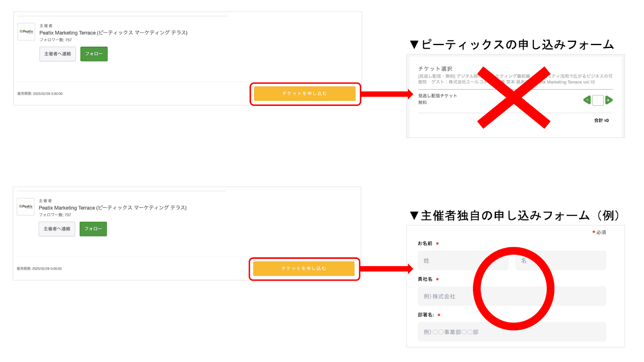Click the 貴社名 field with 例) 株式会社 placeholder
This screenshot has width=644, height=362.
coord(512,296)
